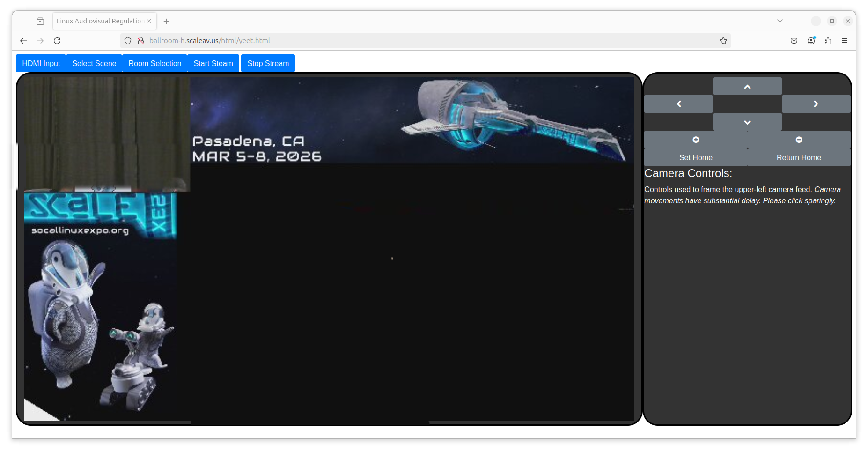
Task: Start streaming with the Start Steam button
Action: click(x=213, y=63)
